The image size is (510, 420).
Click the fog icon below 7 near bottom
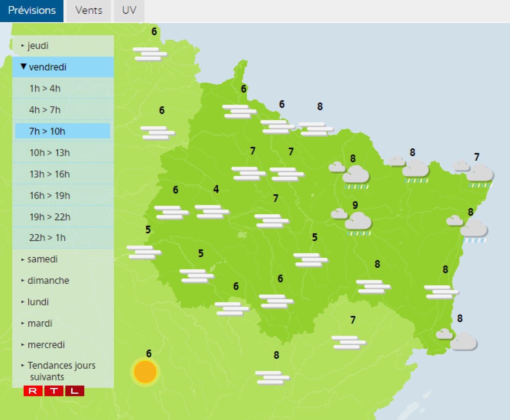coord(349,342)
